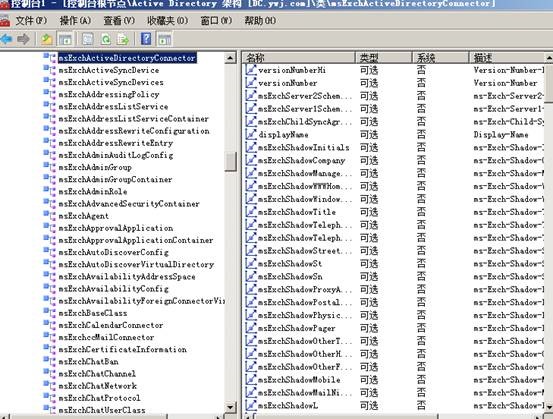Click the msExchChatBan class icon
Viewport: 553px width, 419px height.
click(50, 361)
